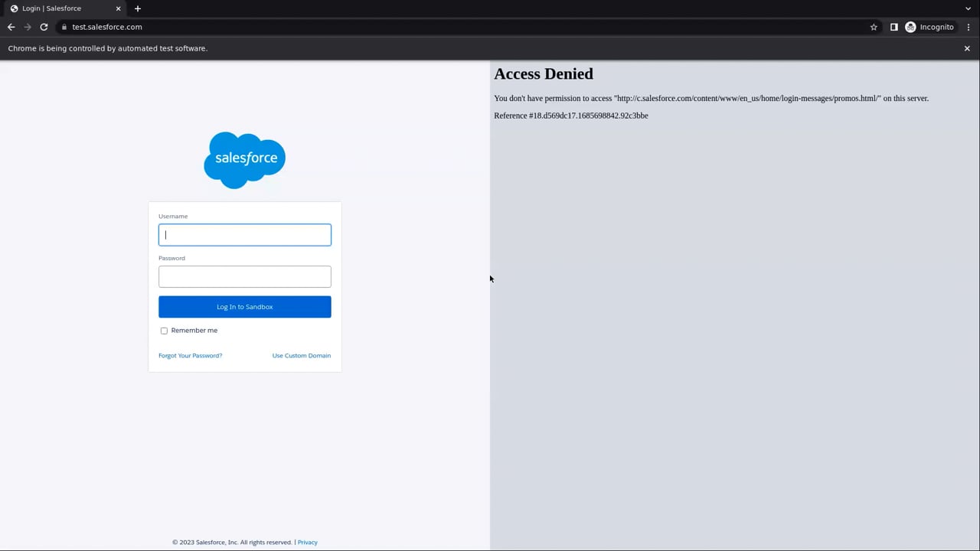Click the browser back arrow
The width and height of the screenshot is (980, 551).
click(11, 27)
